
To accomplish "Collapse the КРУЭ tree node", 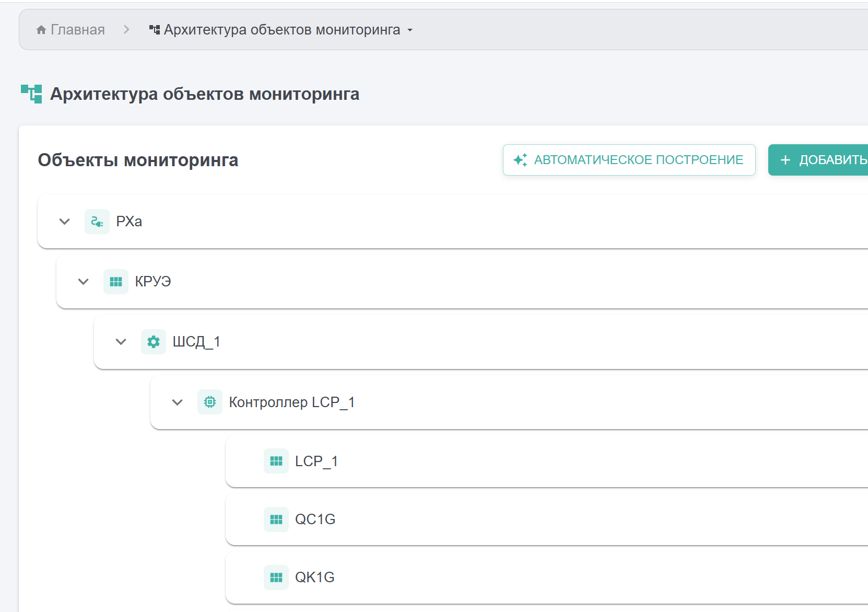I will coord(84,282).
